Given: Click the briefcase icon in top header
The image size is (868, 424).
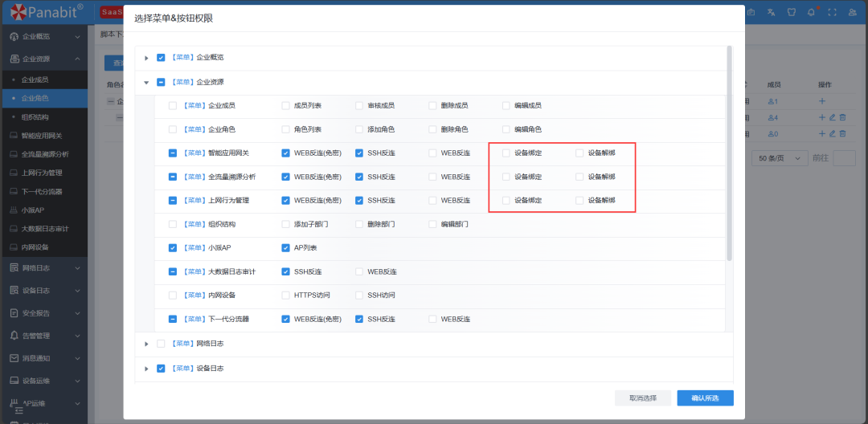Looking at the screenshot, I should 751,12.
